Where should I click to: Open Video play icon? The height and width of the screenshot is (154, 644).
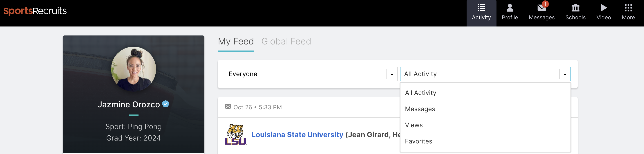[x=604, y=8]
